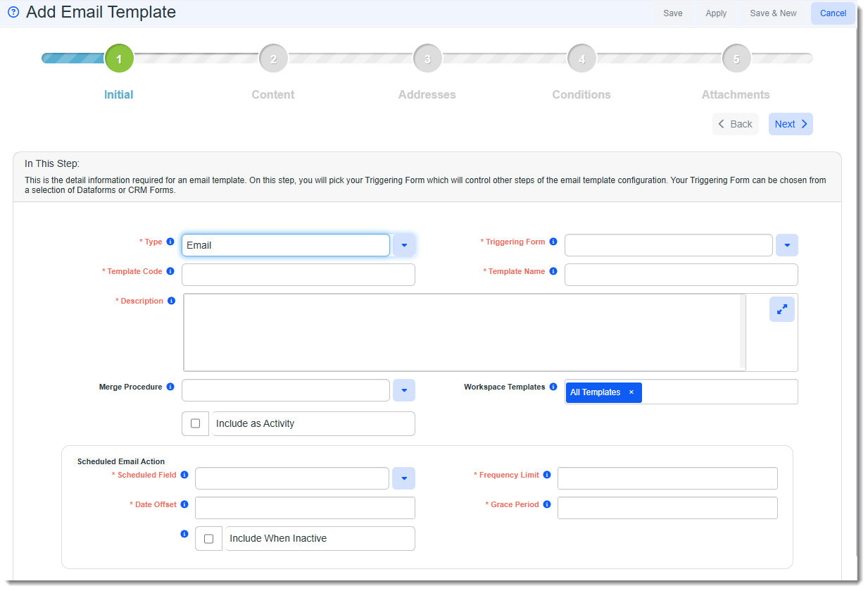This screenshot has width=868, height=591.
Task: Jump to step 5 Attachments
Action: pyautogui.click(x=736, y=59)
